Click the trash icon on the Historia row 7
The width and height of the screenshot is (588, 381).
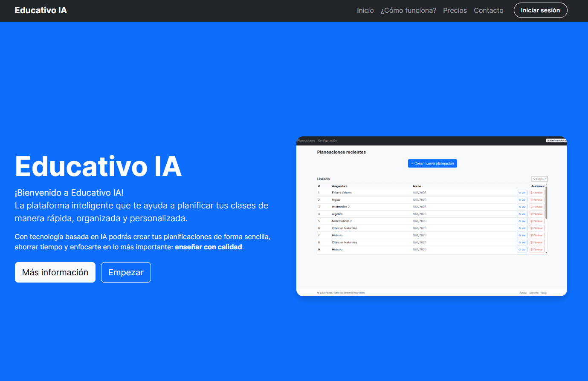coord(531,235)
